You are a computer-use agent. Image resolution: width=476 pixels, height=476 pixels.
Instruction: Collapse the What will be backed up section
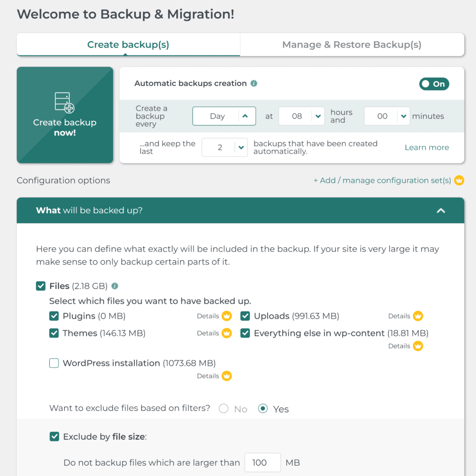click(441, 211)
